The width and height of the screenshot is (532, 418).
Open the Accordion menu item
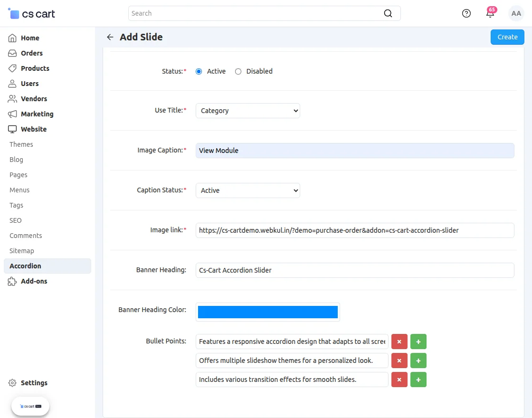(x=25, y=266)
